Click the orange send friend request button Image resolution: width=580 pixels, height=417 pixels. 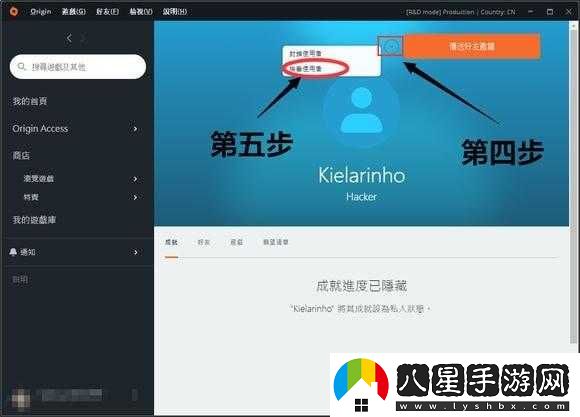point(472,46)
